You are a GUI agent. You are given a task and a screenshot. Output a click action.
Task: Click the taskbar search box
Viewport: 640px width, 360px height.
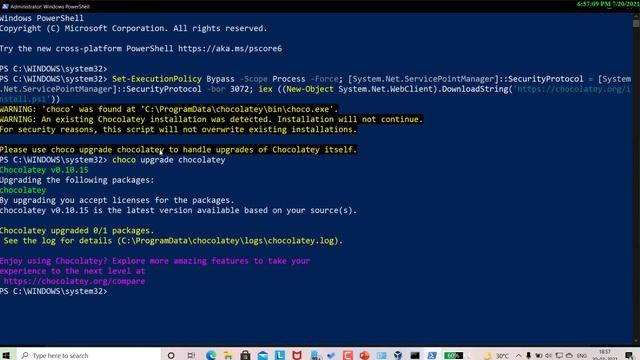click(90, 355)
